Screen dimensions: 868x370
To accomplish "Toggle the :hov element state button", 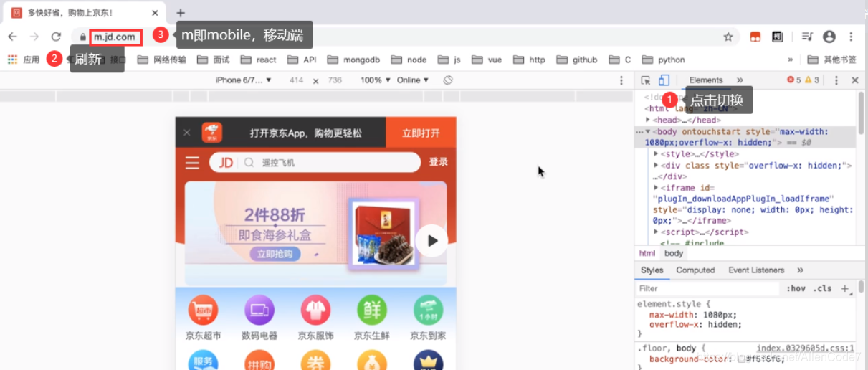I will [796, 288].
